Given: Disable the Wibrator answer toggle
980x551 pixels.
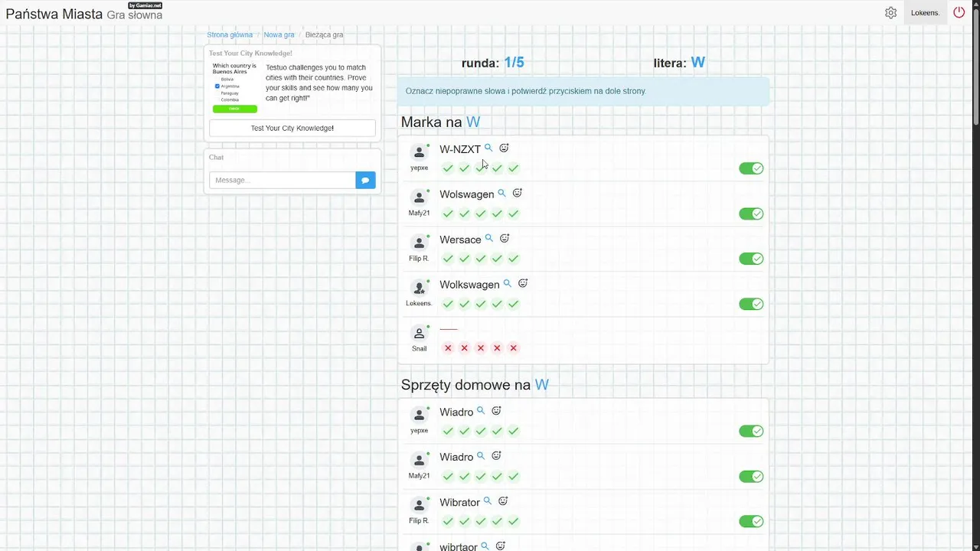Looking at the screenshot, I should click(x=751, y=521).
